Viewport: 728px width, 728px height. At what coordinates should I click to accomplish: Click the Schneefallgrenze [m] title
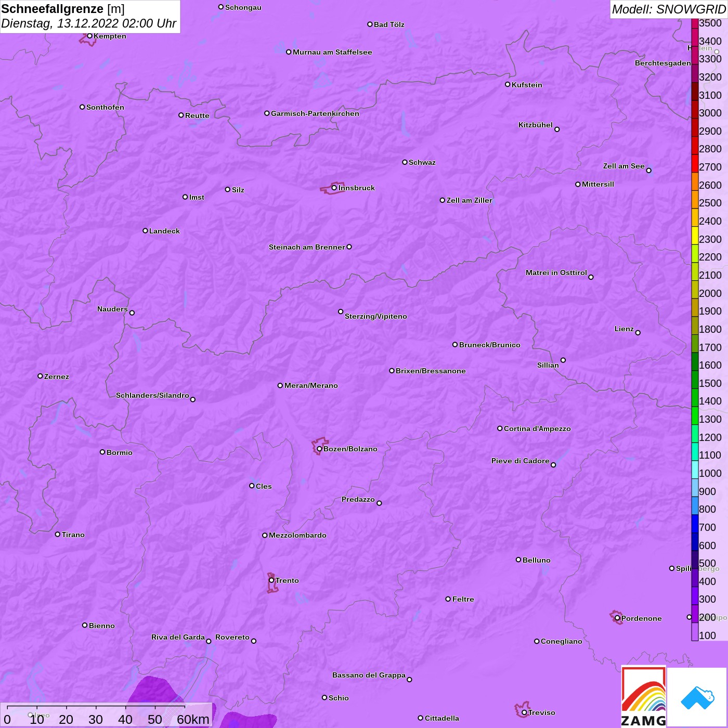tap(63, 9)
